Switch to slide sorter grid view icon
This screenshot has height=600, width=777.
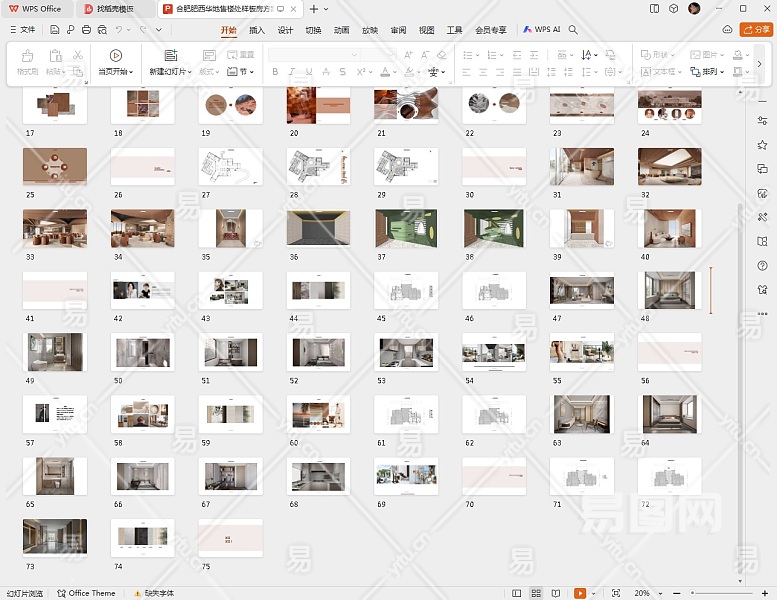tap(537, 593)
